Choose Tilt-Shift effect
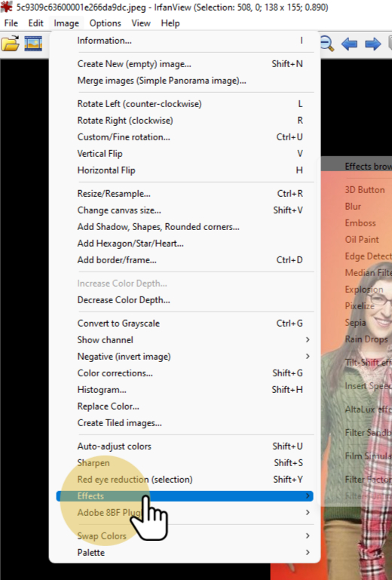392x580 pixels. pyautogui.click(x=368, y=363)
